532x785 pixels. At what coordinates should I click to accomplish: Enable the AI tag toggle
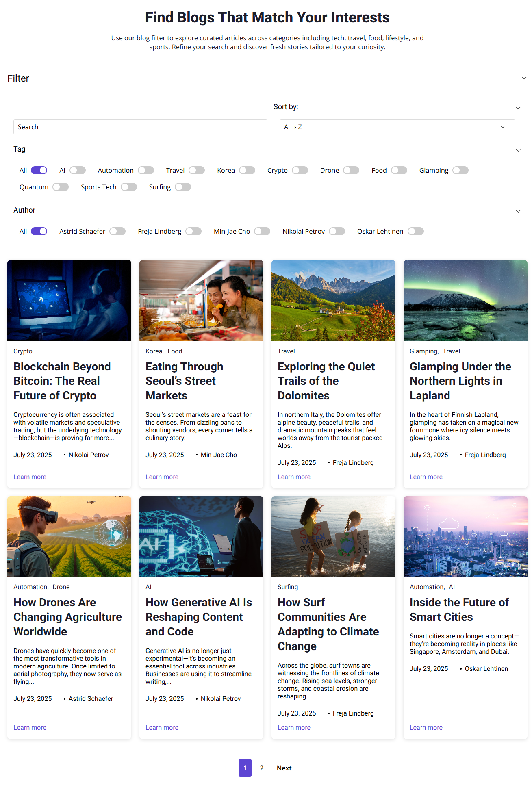click(x=77, y=170)
